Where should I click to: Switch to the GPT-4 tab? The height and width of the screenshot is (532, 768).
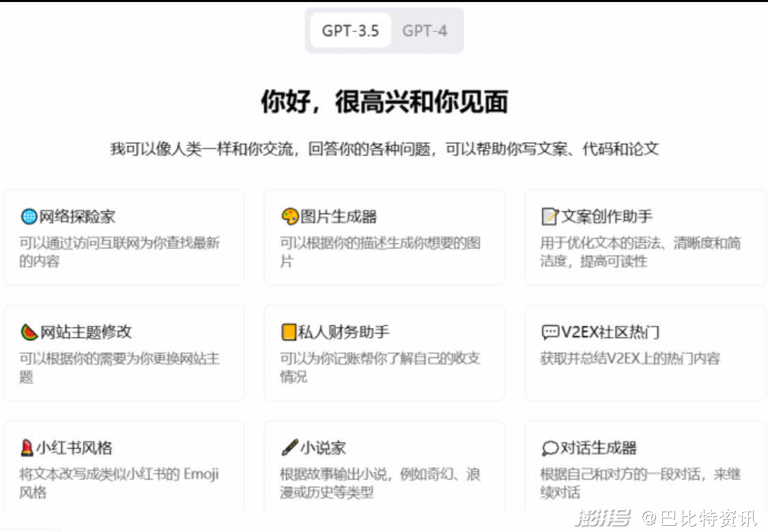pos(425,31)
